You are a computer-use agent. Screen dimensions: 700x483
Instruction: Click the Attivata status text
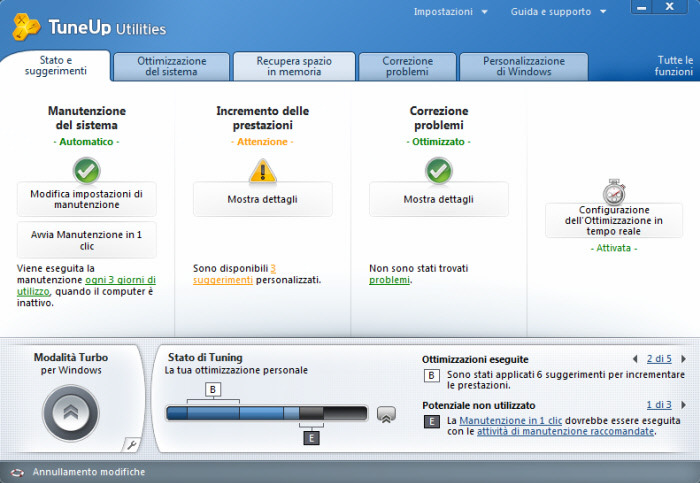pyautogui.click(x=614, y=248)
